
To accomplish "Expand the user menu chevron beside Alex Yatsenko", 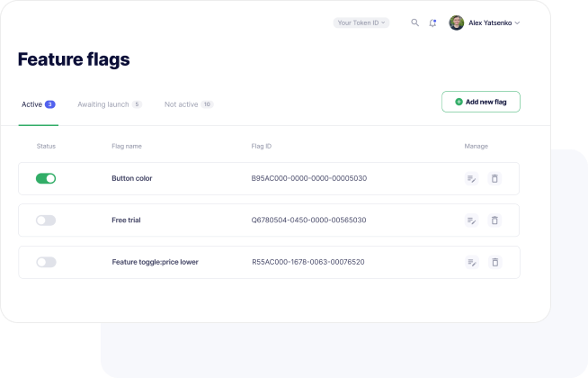I will tap(518, 22).
